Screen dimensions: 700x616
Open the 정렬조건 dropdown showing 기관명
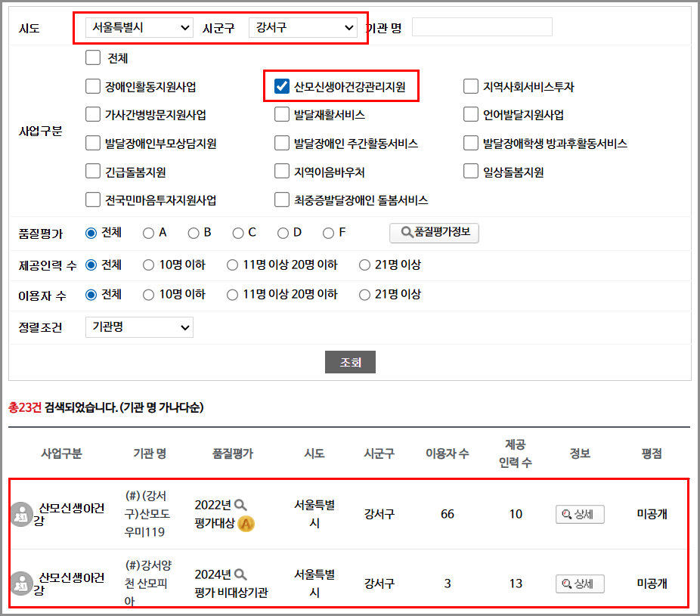pos(138,327)
